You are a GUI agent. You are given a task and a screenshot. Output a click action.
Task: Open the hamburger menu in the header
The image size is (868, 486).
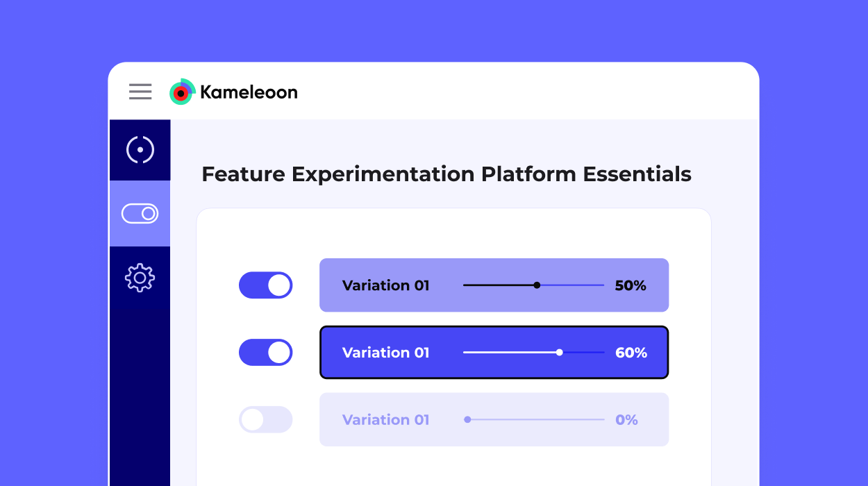pos(140,91)
